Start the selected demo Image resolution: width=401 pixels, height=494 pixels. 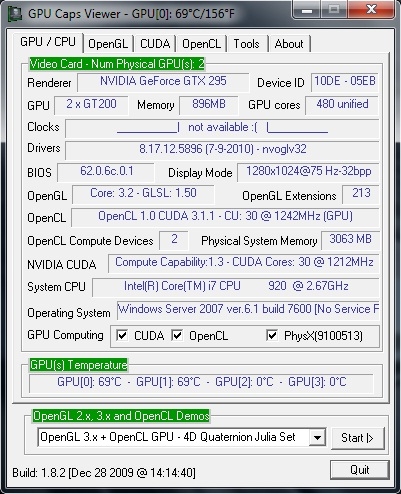(x=357, y=438)
